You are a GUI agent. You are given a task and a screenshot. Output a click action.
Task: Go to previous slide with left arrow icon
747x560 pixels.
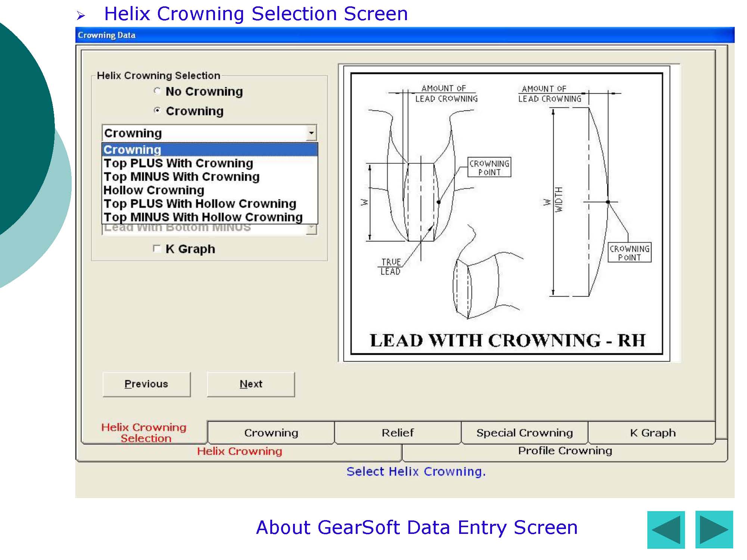[x=666, y=530]
